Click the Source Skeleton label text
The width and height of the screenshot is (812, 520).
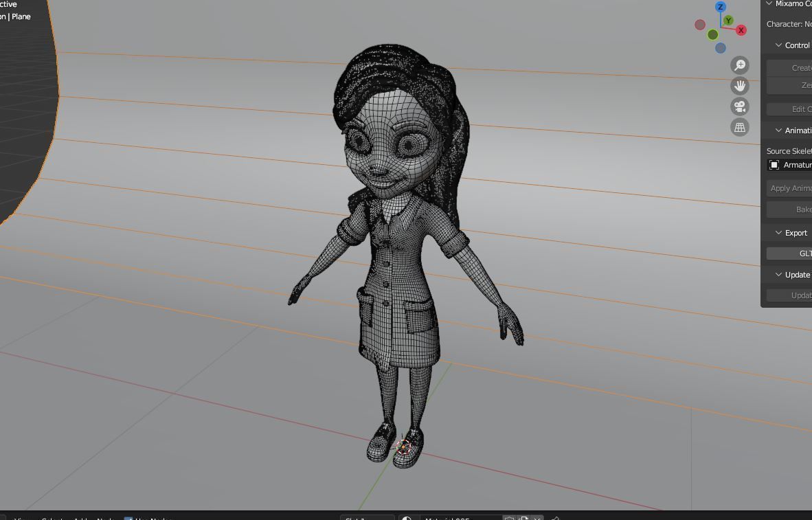point(789,151)
